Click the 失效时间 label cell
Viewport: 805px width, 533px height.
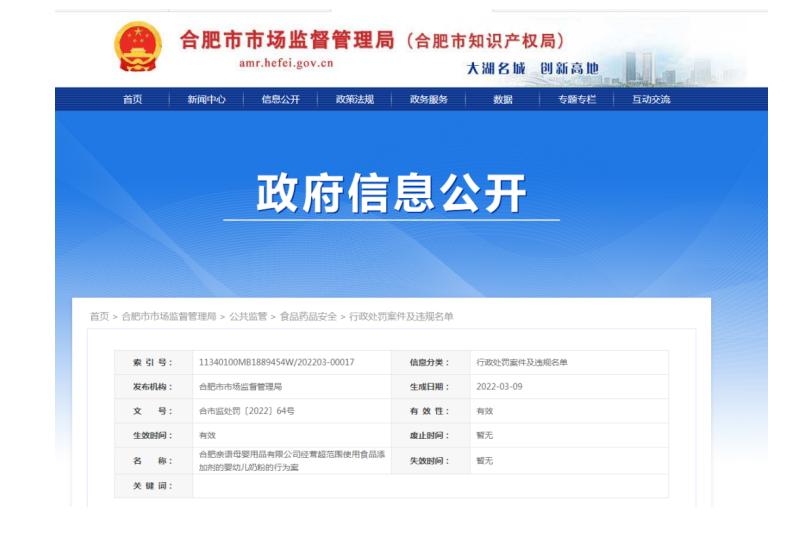(x=431, y=461)
